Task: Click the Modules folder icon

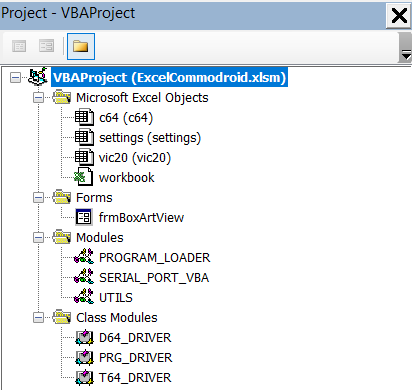Action: pyautogui.click(x=62, y=237)
